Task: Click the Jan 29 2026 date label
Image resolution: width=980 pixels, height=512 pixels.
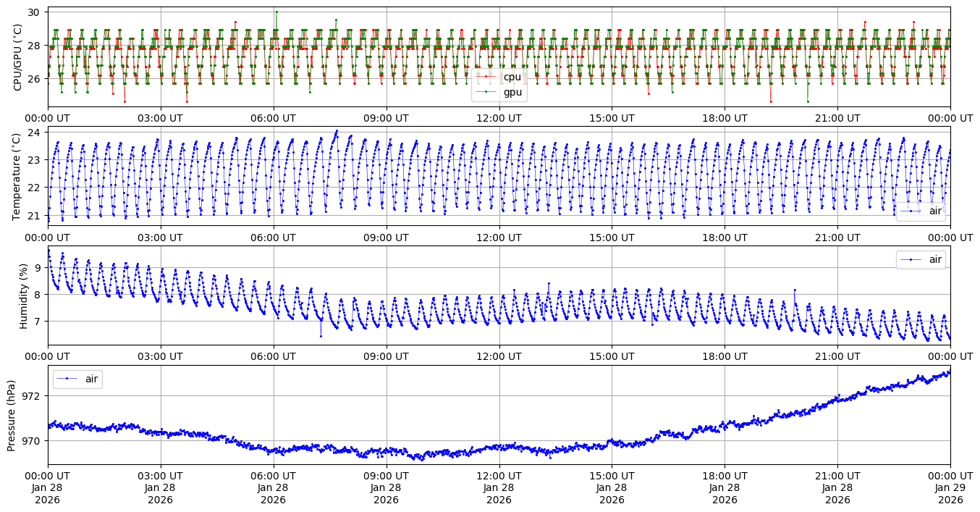Action: point(950,488)
